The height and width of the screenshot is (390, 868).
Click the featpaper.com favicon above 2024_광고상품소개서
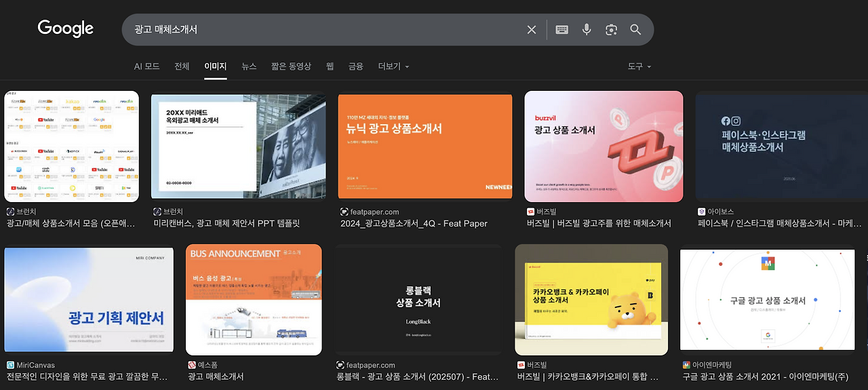(344, 212)
